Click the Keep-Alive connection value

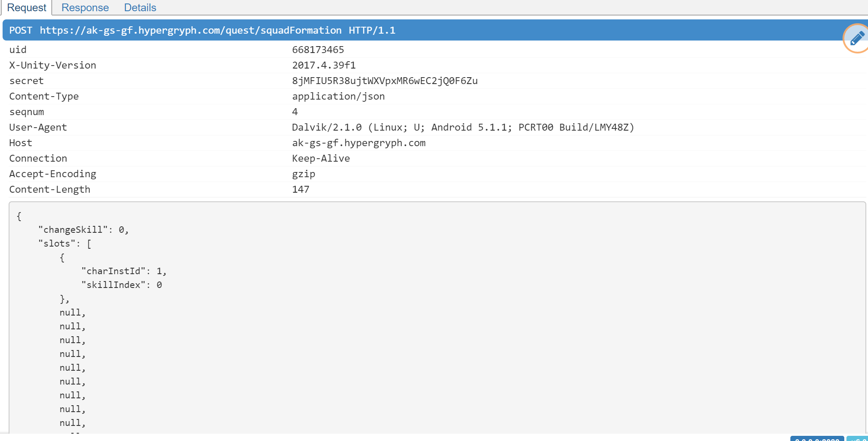(321, 158)
